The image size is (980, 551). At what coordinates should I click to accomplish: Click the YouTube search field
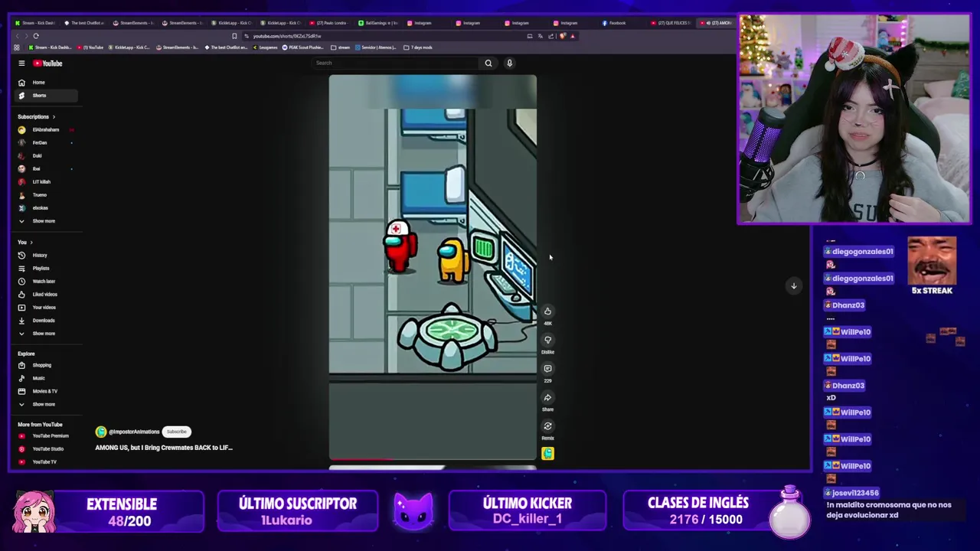pyautogui.click(x=395, y=63)
